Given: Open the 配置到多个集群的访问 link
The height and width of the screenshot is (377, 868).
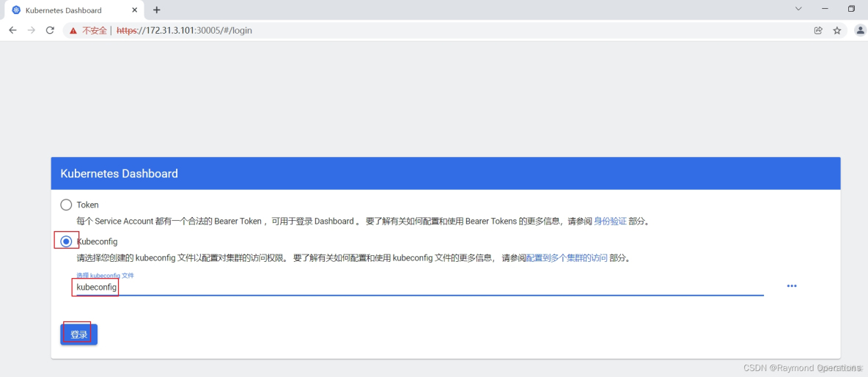Looking at the screenshot, I should tap(566, 258).
